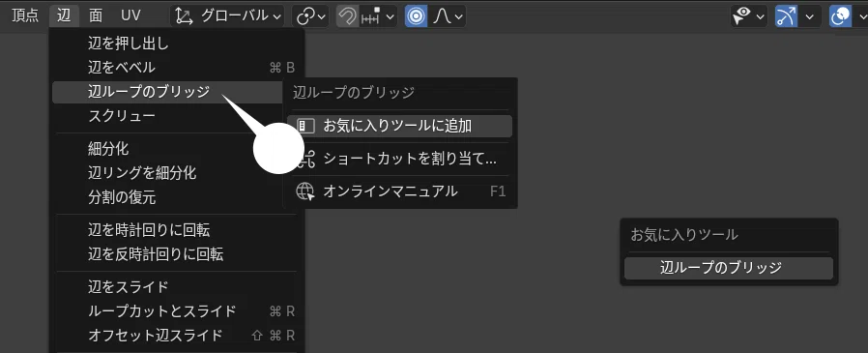
Task: Open the UV menu
Action: point(130,15)
